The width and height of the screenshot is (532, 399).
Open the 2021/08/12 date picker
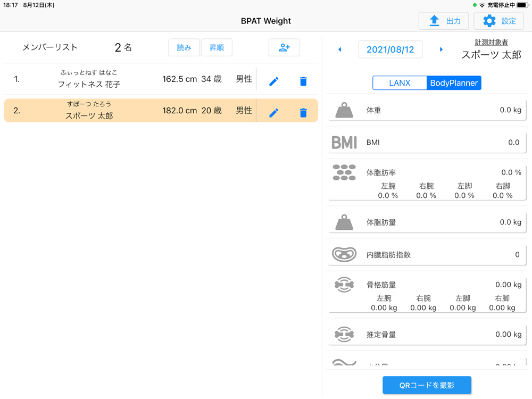tap(390, 49)
